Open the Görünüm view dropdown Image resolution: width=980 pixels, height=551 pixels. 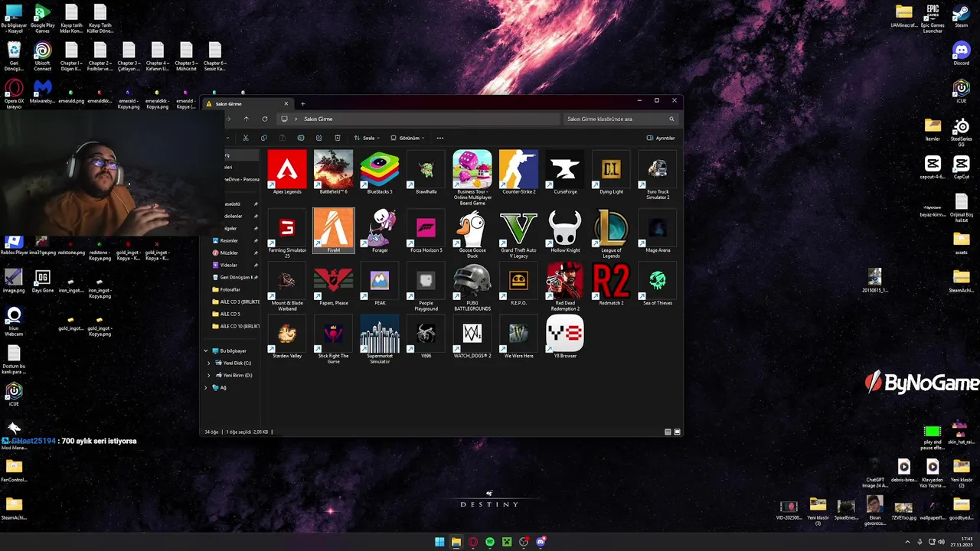tap(407, 138)
